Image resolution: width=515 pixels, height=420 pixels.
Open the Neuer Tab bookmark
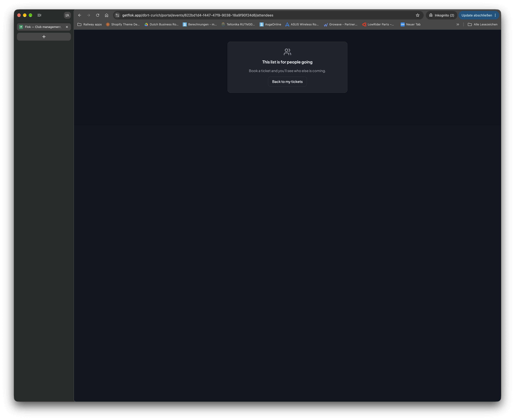(x=410, y=24)
